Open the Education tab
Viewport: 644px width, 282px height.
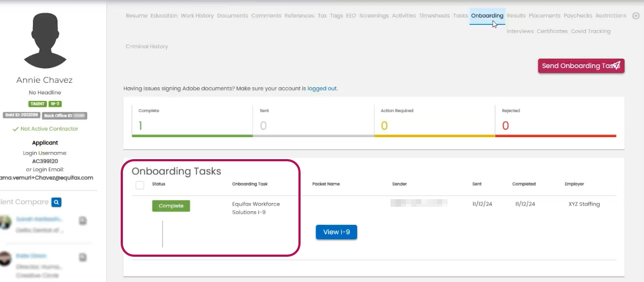[164, 15]
